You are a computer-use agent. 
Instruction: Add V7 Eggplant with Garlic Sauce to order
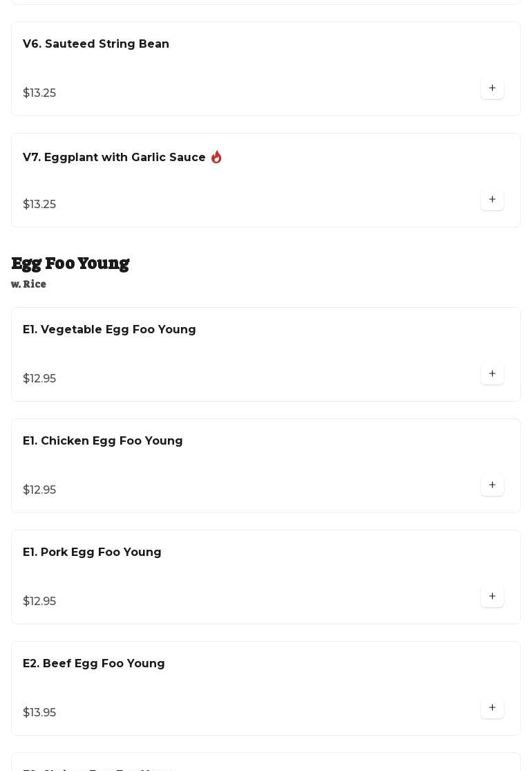pyautogui.click(x=492, y=200)
